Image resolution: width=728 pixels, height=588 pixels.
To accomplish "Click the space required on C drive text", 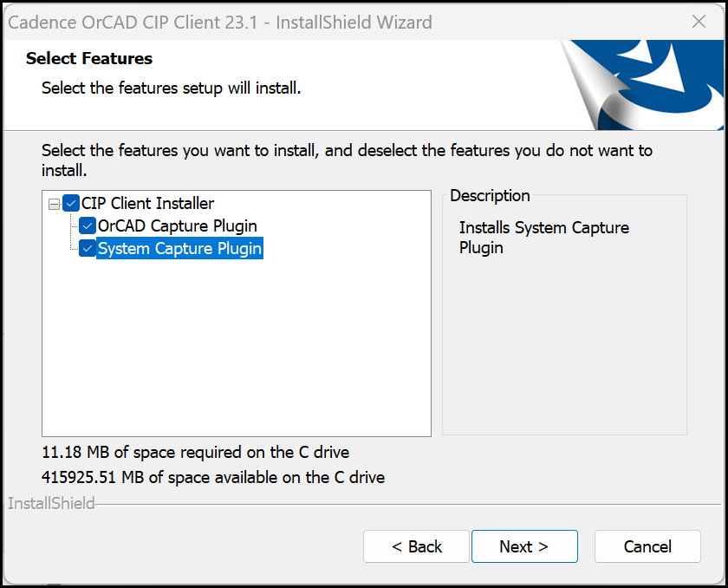I will (195, 453).
